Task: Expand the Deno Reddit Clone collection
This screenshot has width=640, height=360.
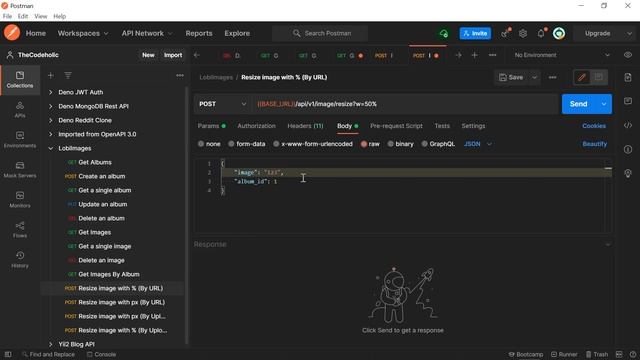Action: point(51,120)
